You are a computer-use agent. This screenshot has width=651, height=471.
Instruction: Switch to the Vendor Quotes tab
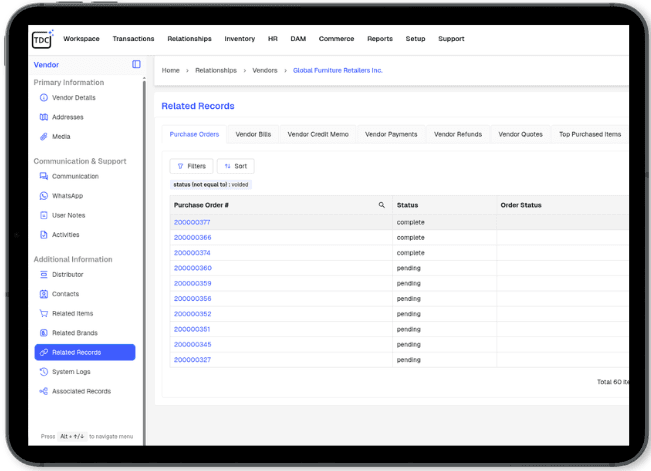coord(521,134)
